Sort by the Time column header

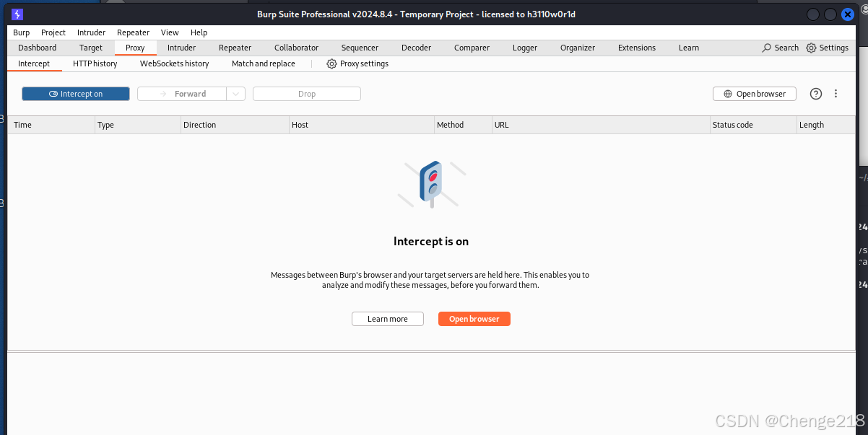click(51, 125)
